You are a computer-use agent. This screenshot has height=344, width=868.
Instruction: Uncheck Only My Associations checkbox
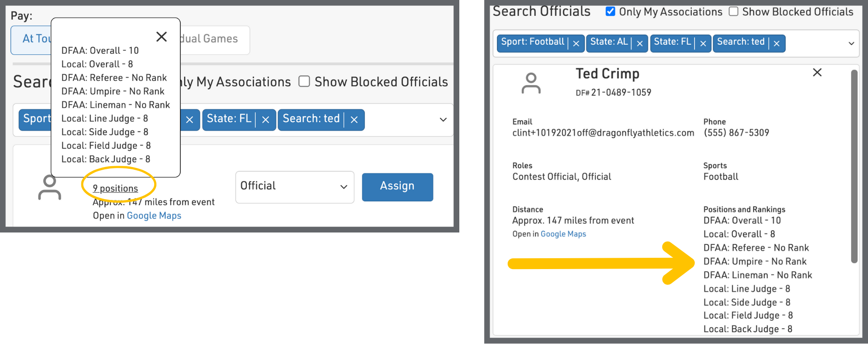610,11
